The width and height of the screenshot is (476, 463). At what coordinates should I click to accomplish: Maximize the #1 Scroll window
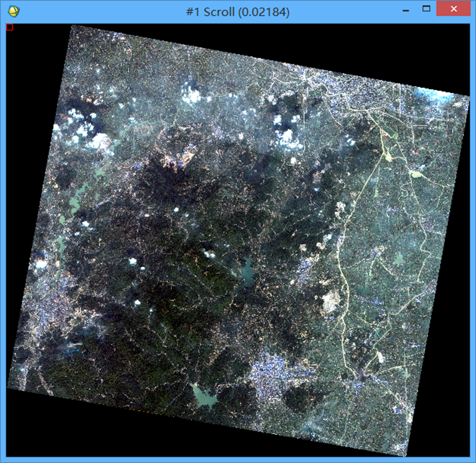point(426,9)
